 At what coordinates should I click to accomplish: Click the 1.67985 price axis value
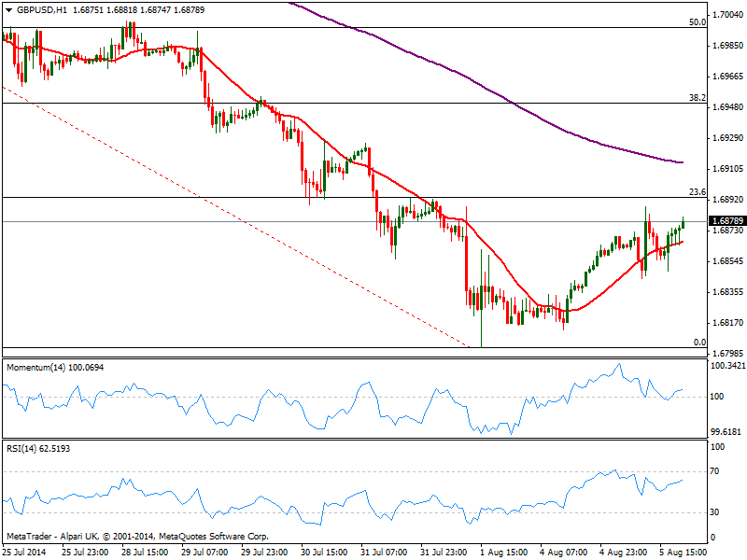tap(727, 354)
